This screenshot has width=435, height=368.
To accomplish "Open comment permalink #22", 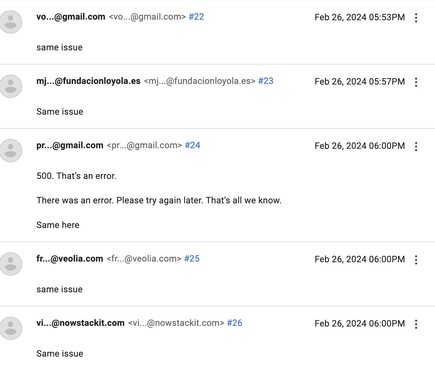I will click(196, 17).
